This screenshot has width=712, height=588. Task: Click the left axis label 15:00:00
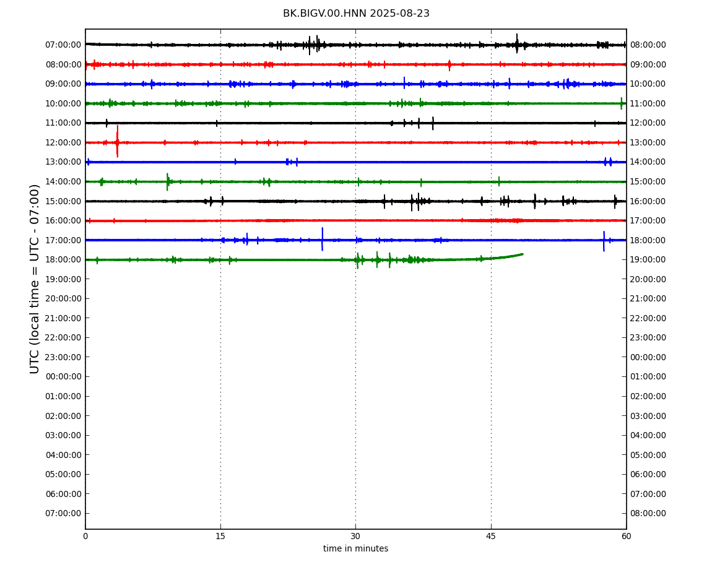click(63, 201)
